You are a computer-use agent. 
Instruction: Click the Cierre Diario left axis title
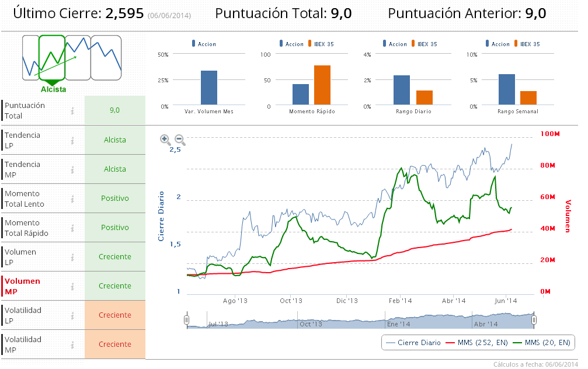pos(161,216)
